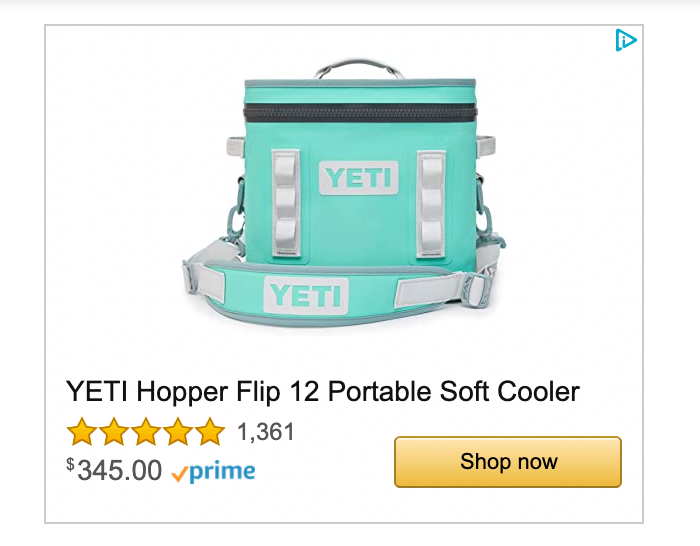Image resolution: width=700 pixels, height=546 pixels.
Task: Click the orange Prime checkmark
Action: coord(180,473)
